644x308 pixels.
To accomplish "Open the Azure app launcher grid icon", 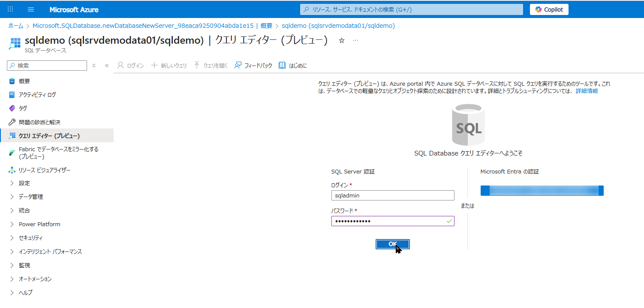I will 10,9.
